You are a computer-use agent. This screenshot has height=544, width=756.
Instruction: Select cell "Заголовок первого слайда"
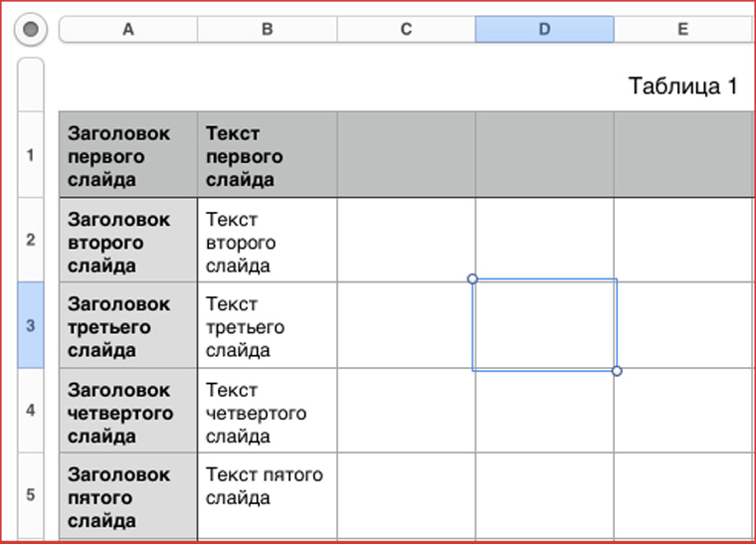(x=128, y=156)
